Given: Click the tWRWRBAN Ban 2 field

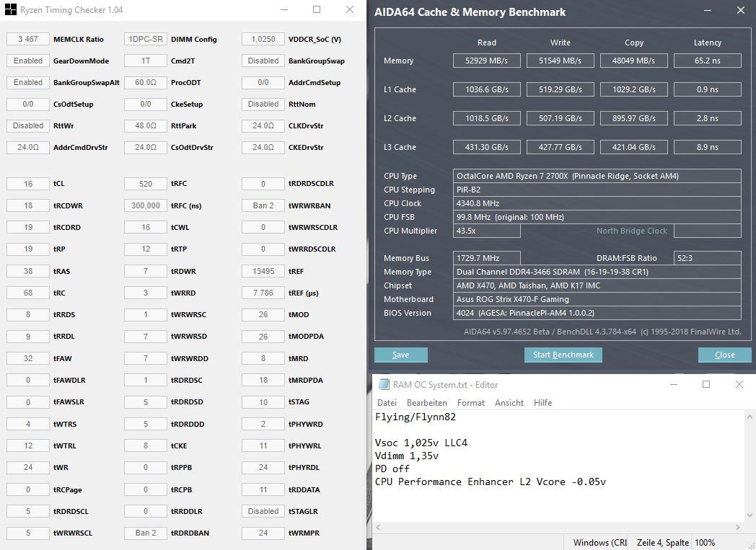Looking at the screenshot, I should click(x=263, y=205).
